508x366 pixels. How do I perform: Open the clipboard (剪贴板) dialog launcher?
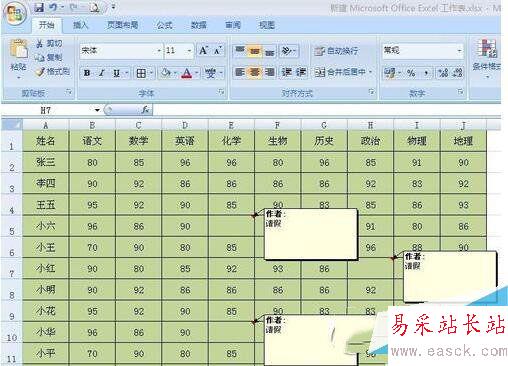[69, 92]
